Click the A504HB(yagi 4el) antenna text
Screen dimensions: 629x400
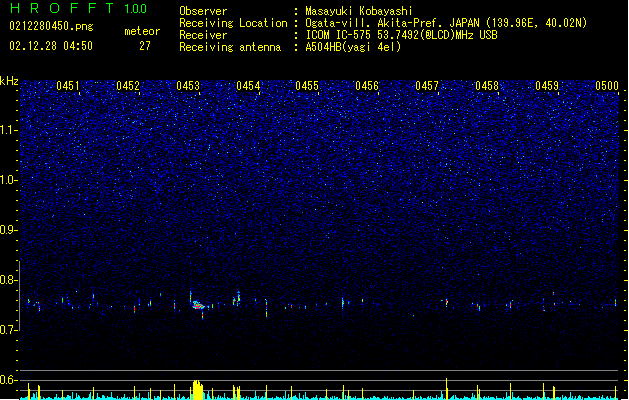tap(353, 47)
